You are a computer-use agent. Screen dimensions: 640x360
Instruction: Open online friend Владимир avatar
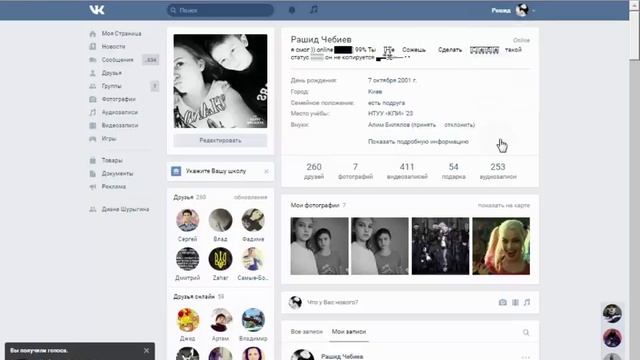coord(253,320)
